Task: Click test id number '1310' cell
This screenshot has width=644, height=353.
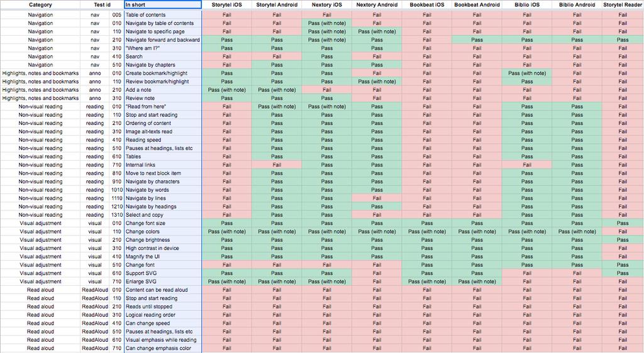Action: (x=116, y=215)
